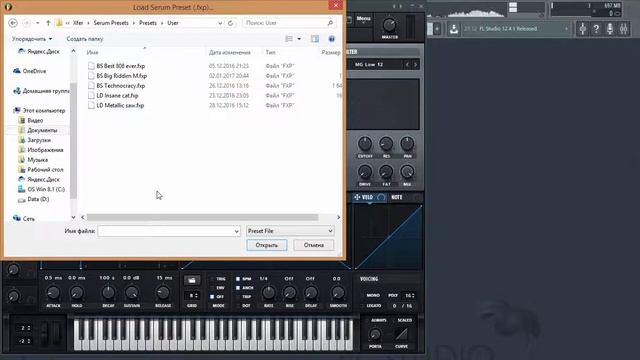Open the Видео folder
The width and height of the screenshot is (640, 360).
(x=31, y=120)
